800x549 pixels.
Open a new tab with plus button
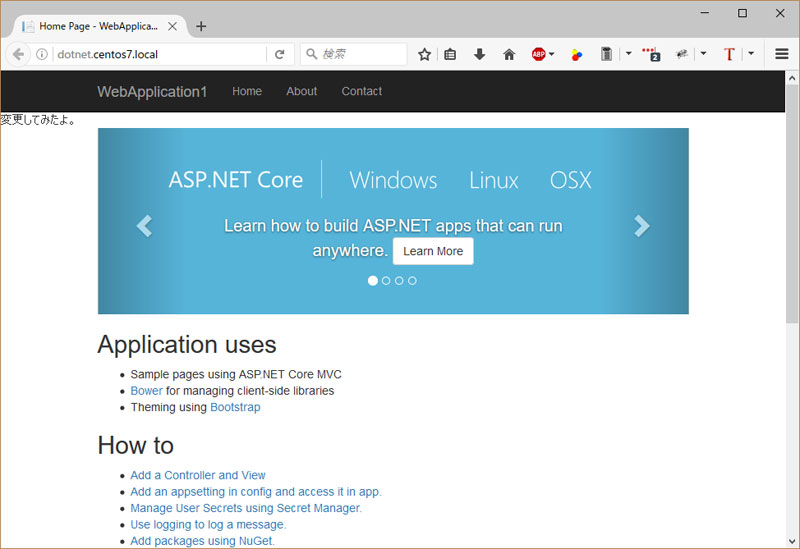coord(201,26)
